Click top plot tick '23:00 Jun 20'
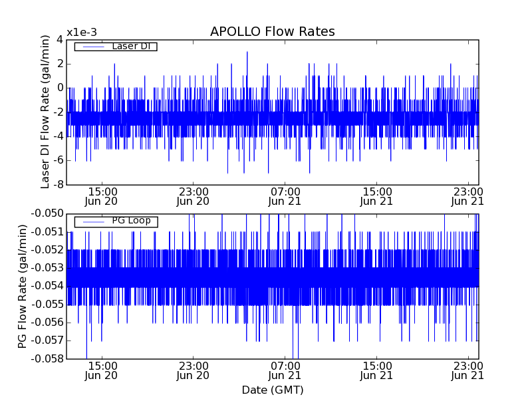 click(193, 196)
